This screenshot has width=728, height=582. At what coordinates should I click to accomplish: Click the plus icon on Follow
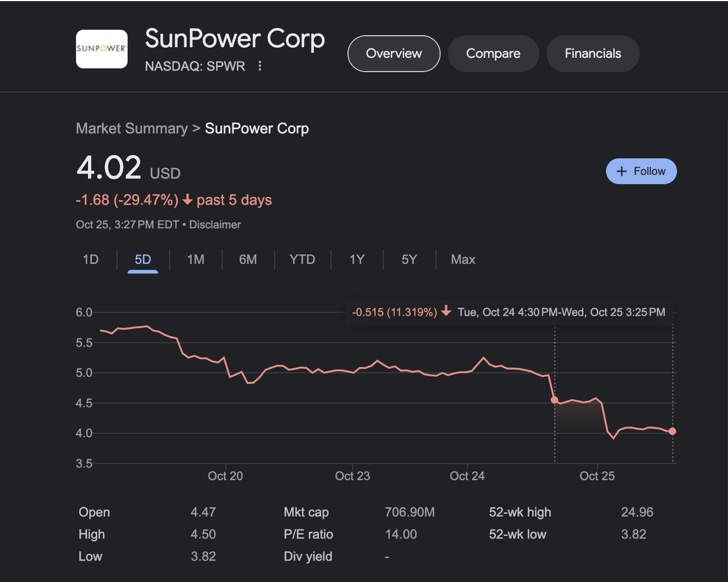tap(621, 171)
